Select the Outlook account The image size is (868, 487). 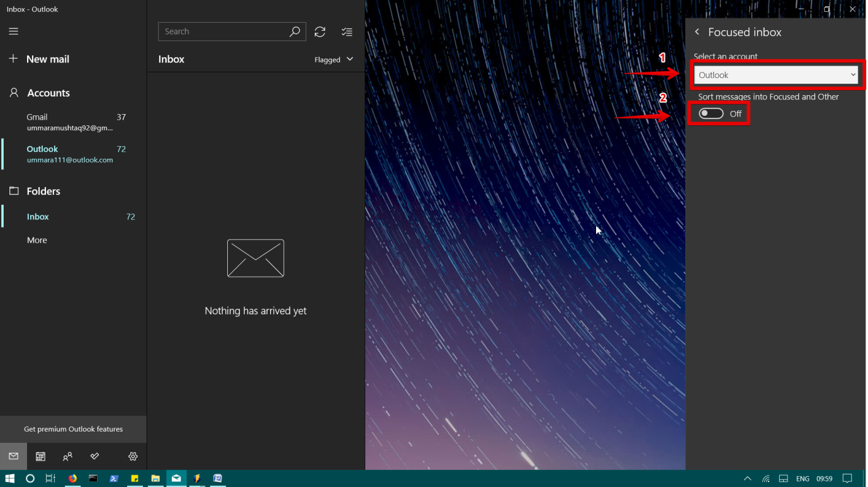point(73,154)
